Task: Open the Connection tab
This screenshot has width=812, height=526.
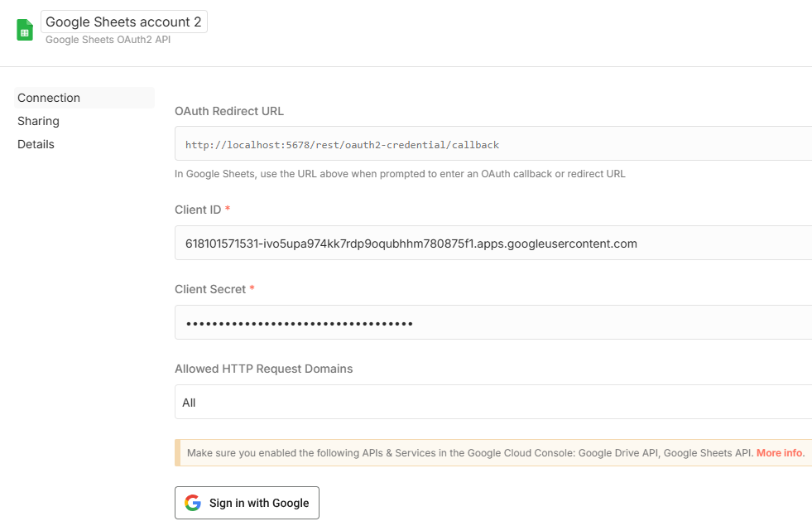Action: [49, 98]
